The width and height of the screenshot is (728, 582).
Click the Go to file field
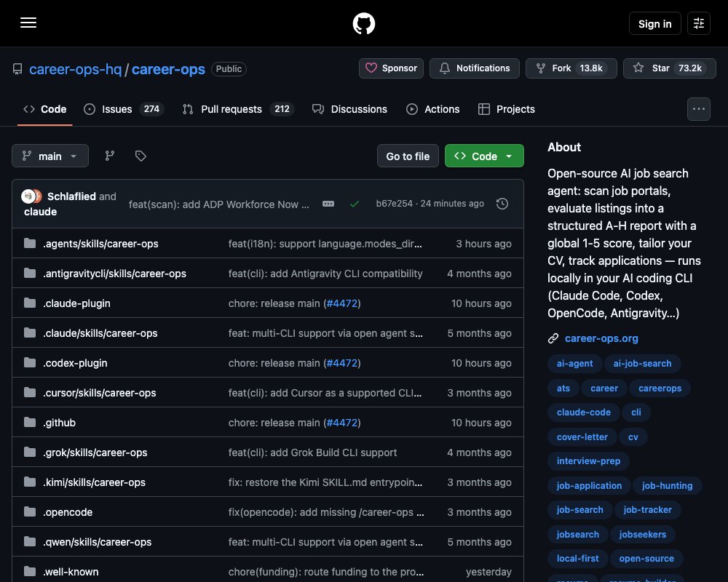408,156
